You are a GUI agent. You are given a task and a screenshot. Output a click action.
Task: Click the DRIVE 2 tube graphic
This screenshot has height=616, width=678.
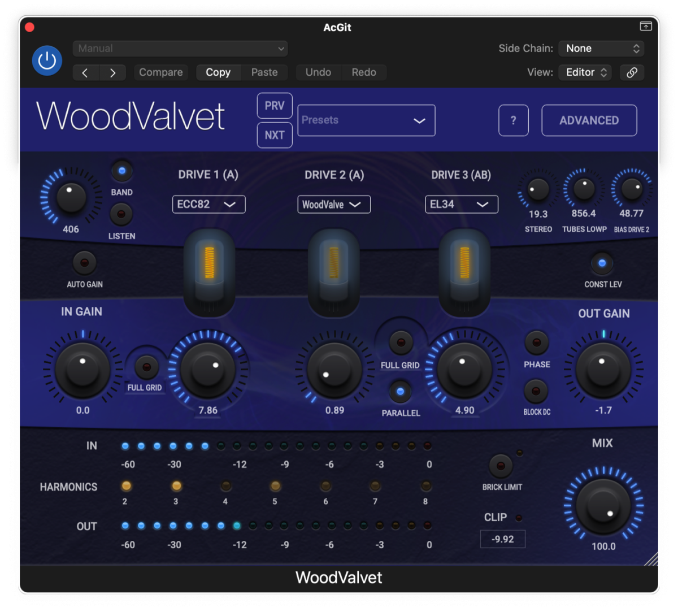point(334,272)
